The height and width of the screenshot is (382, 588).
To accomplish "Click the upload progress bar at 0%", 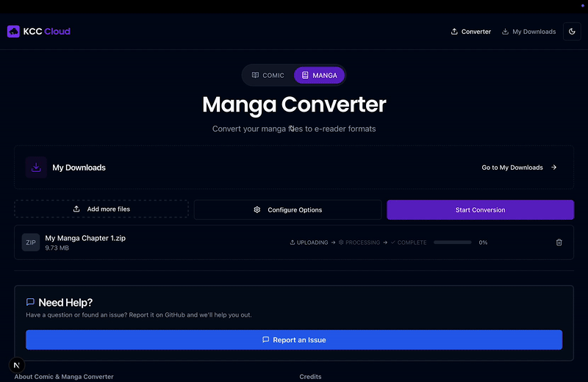I will [x=453, y=242].
